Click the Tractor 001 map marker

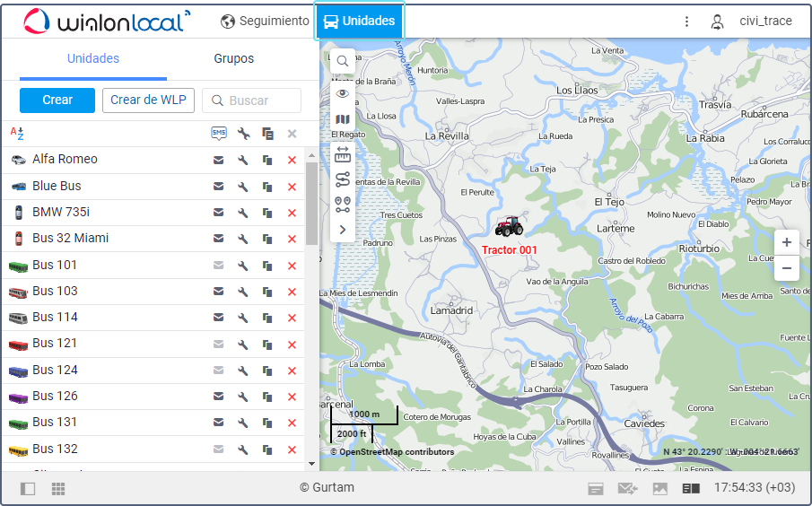[509, 226]
